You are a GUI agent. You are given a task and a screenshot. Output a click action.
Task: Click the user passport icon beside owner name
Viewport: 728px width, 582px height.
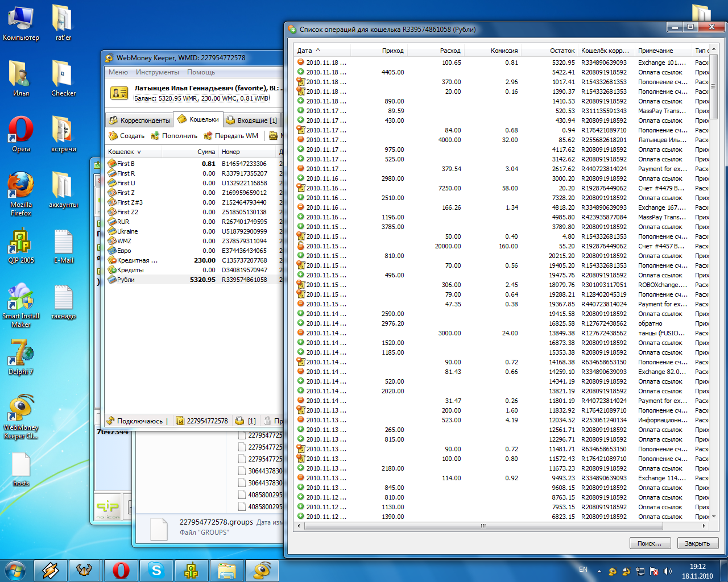pos(119,93)
